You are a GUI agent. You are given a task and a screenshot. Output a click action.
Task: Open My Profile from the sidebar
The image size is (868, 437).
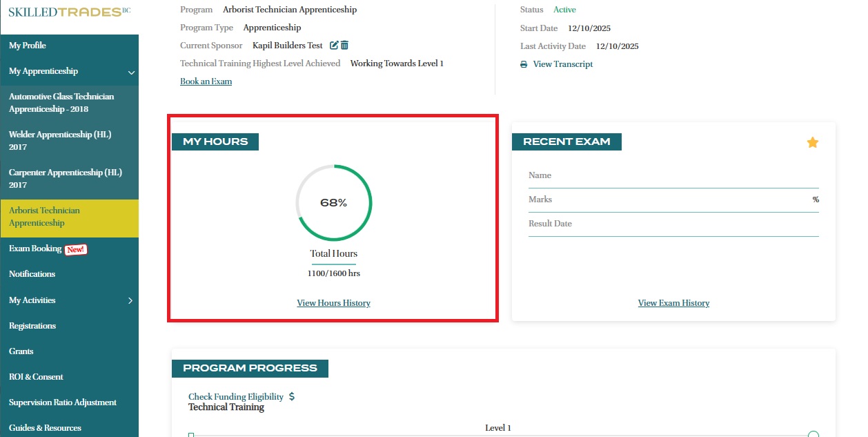[28, 46]
